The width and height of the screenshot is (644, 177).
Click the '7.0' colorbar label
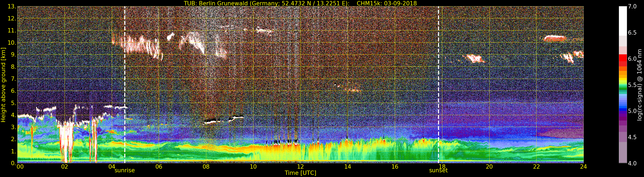pyautogui.click(x=632, y=6)
